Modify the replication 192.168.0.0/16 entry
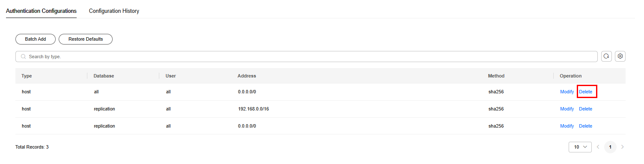 (x=567, y=109)
